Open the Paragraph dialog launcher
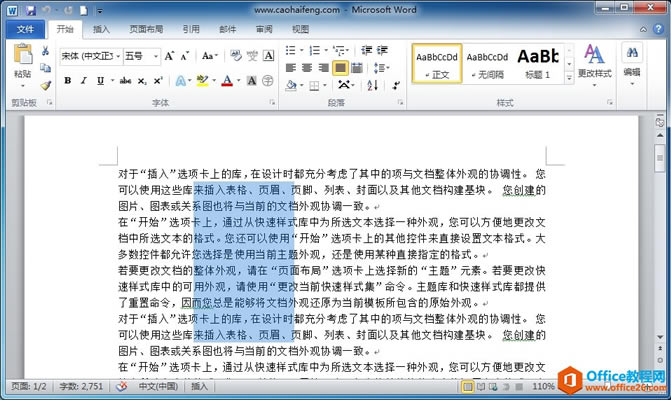This screenshot has height=400, width=671. point(400,102)
